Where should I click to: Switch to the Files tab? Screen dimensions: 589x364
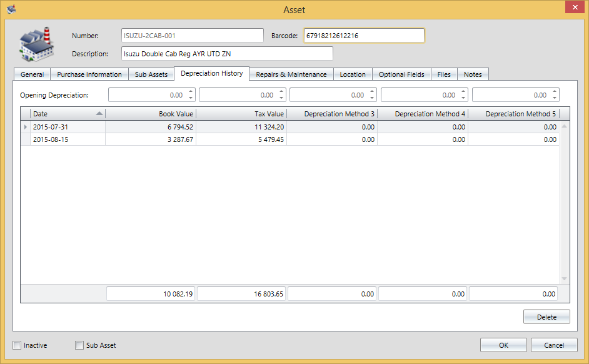click(444, 74)
